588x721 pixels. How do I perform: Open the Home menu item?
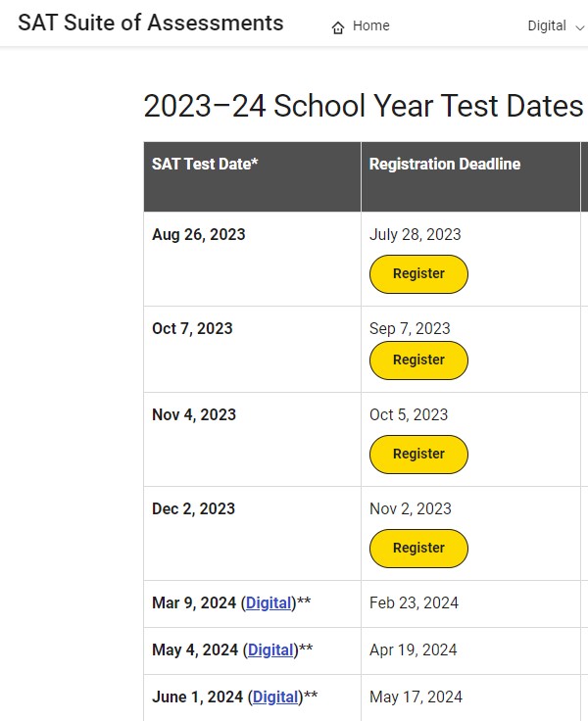(361, 26)
